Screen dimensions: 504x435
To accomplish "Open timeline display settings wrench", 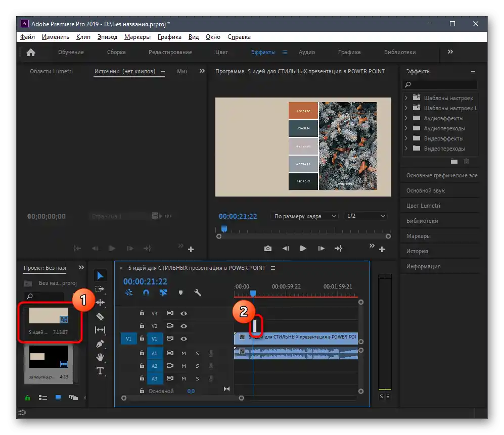I will point(198,293).
